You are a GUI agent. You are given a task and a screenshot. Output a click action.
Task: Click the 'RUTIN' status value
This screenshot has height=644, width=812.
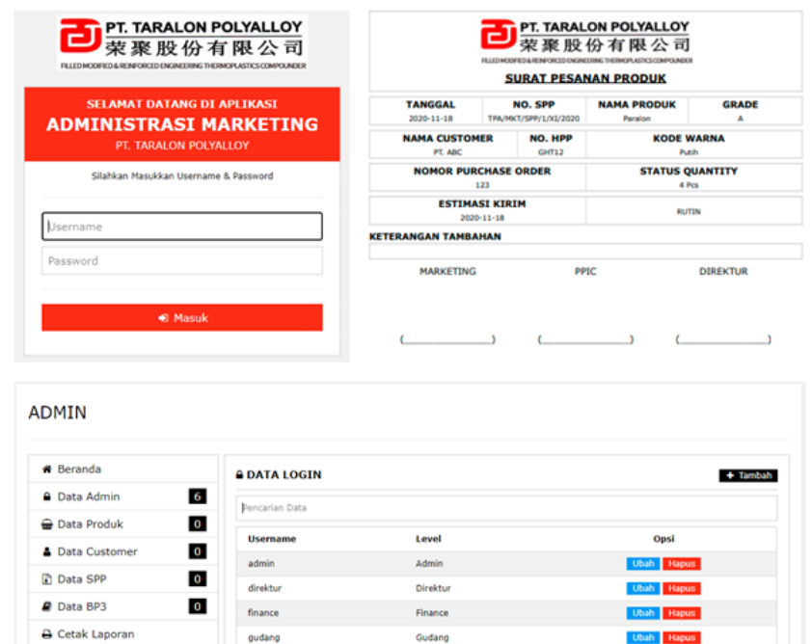pyautogui.click(x=689, y=211)
